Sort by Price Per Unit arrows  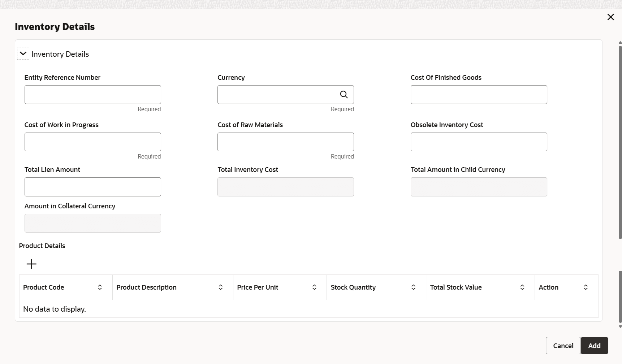[314, 287]
